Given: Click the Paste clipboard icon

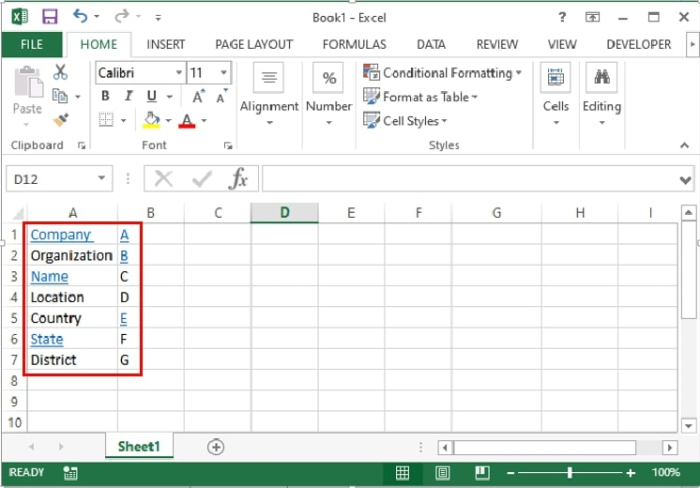Looking at the screenshot, I should [x=28, y=83].
